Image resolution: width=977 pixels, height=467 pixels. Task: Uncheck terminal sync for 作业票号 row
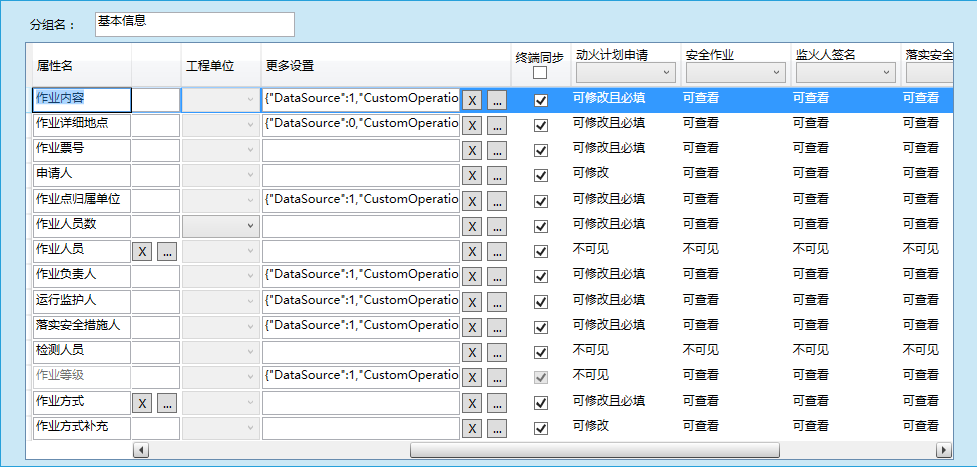click(x=541, y=150)
